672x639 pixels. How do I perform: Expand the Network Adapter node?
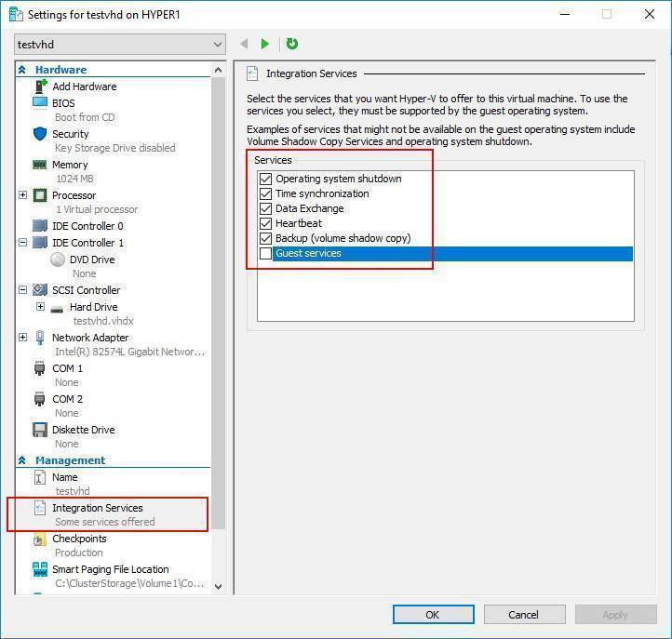(x=22, y=338)
